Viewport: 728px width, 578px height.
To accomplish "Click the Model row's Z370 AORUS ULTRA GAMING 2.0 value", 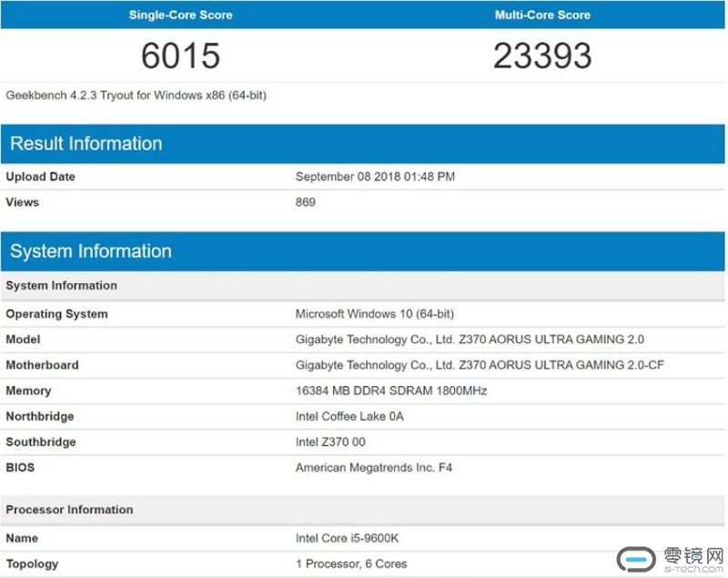I will click(470, 340).
